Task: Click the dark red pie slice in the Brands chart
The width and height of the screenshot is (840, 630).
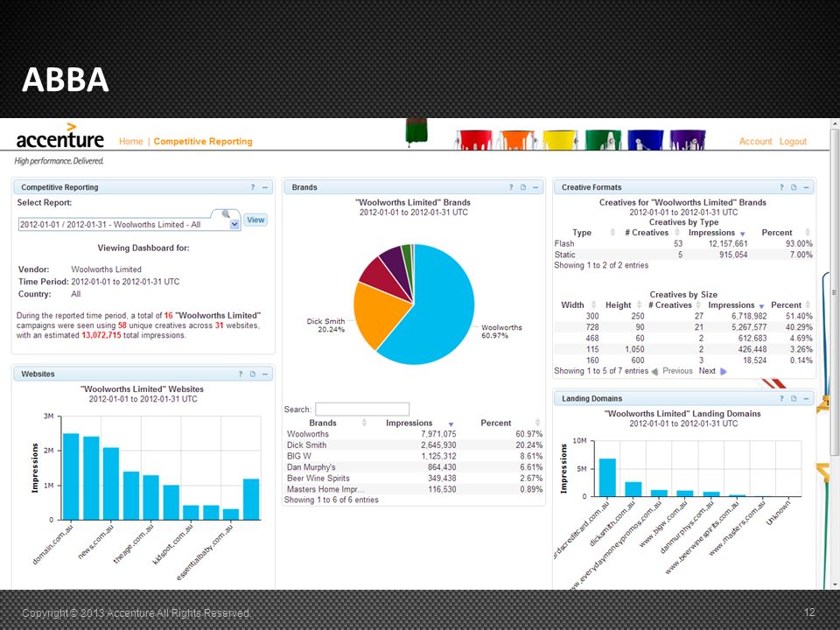Action: 385,277
